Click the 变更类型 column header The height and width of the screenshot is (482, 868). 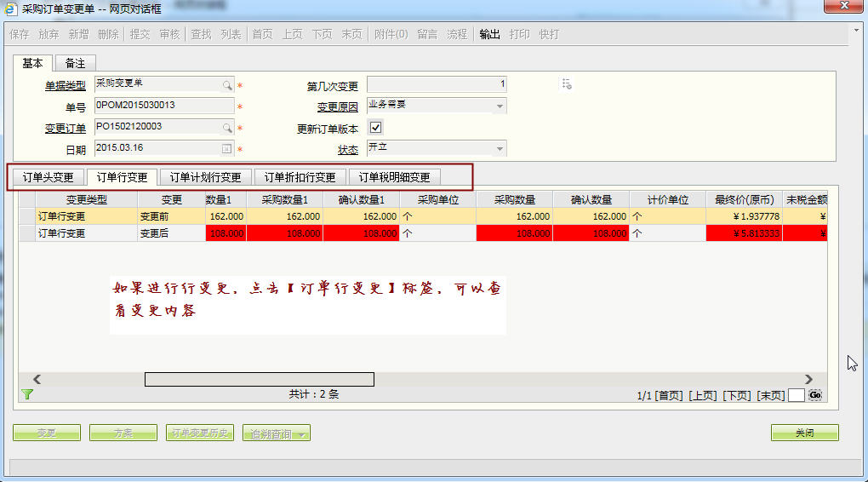(86, 200)
